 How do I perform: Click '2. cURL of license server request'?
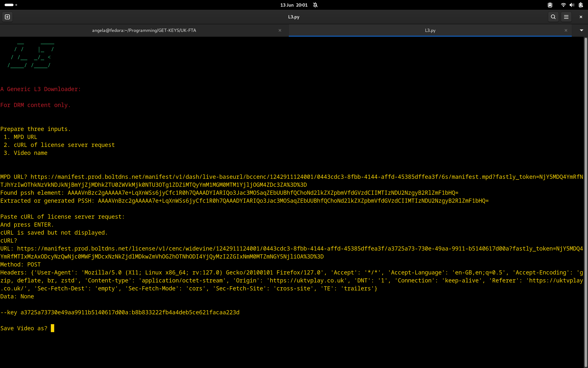59,145
